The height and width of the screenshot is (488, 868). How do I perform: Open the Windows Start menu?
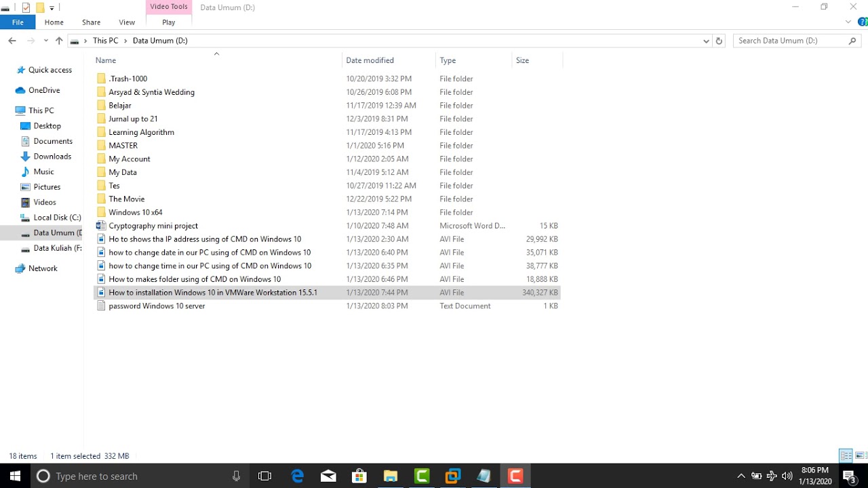pos(15,476)
